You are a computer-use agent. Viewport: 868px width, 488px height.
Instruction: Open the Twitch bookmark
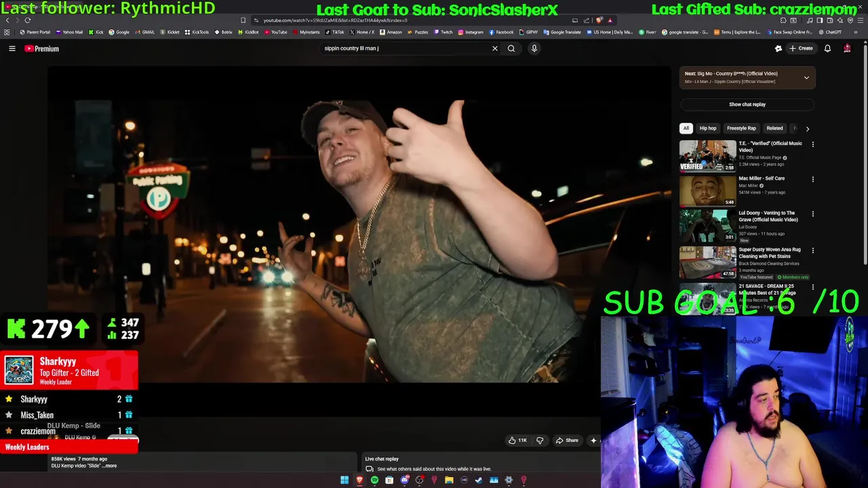tap(443, 32)
